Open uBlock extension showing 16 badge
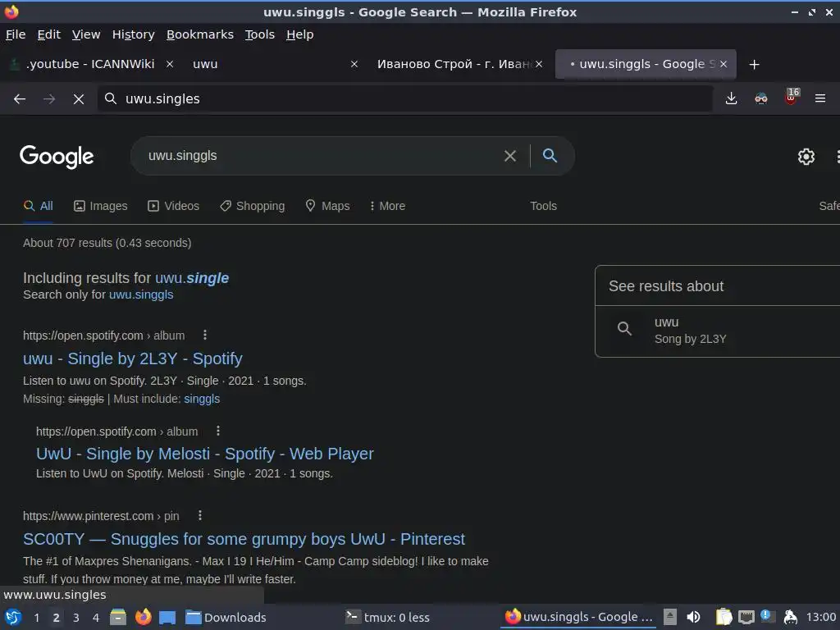Screen dimensions: 840x630 click(792, 97)
